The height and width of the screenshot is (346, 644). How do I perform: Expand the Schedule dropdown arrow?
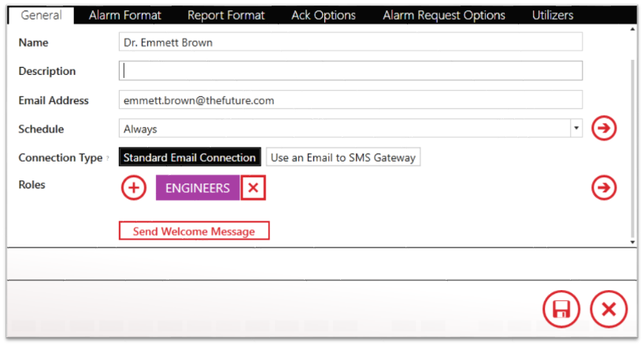point(576,128)
